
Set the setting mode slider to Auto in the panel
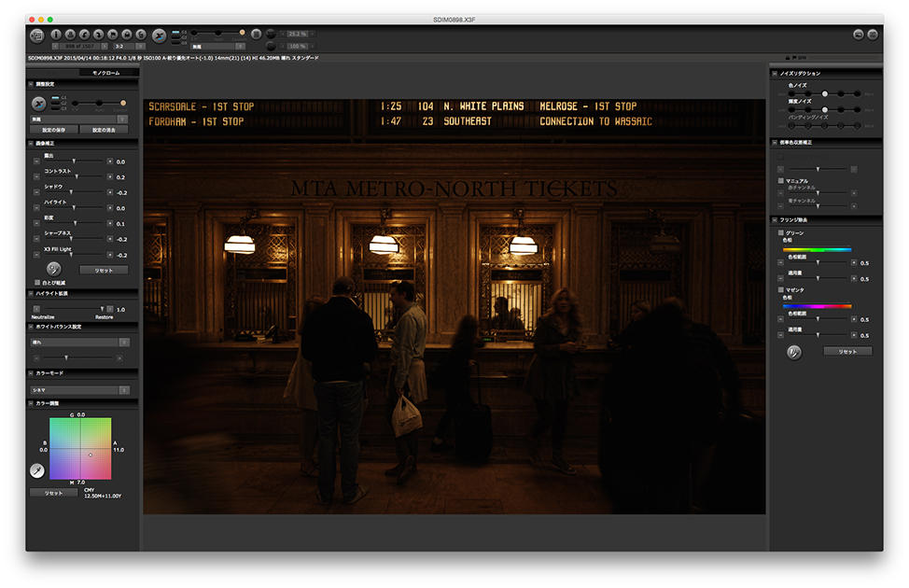99,104
